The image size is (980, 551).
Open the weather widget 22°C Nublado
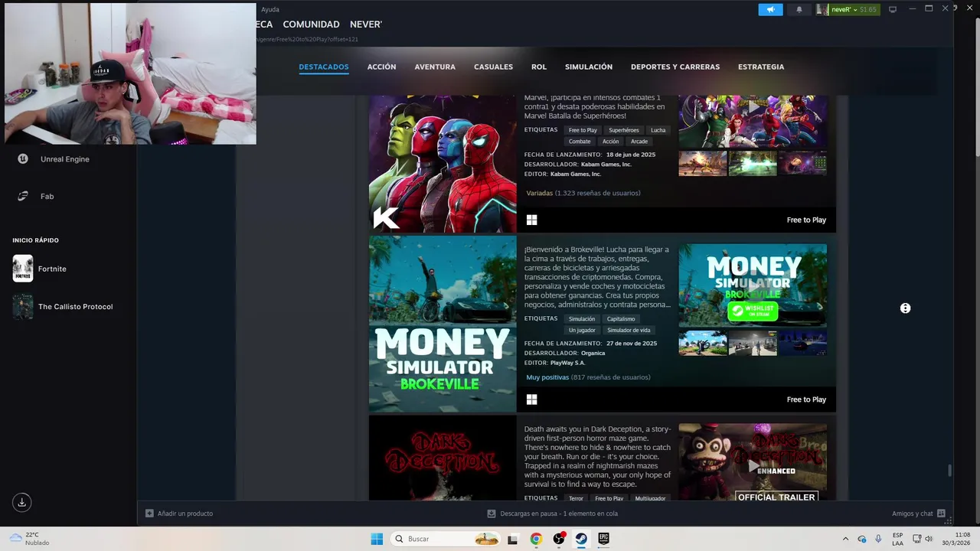coord(29,539)
